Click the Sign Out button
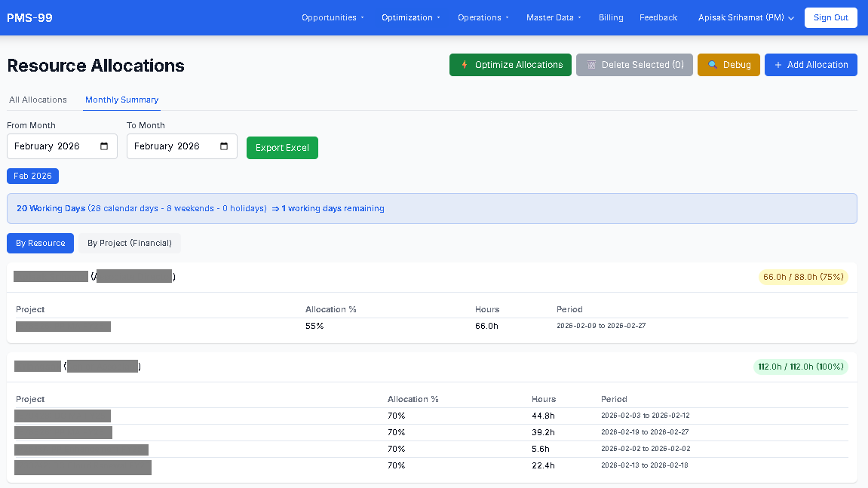The height and width of the screenshot is (488, 868). coord(830,17)
